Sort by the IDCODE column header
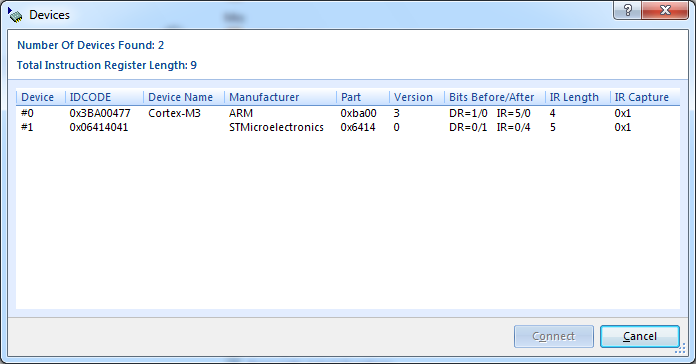This screenshot has width=696, height=364. pos(104,97)
